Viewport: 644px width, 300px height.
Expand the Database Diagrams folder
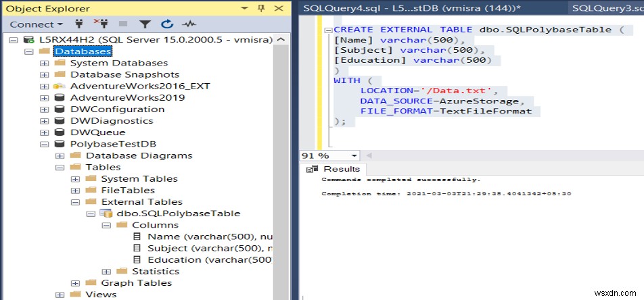[x=60, y=155]
